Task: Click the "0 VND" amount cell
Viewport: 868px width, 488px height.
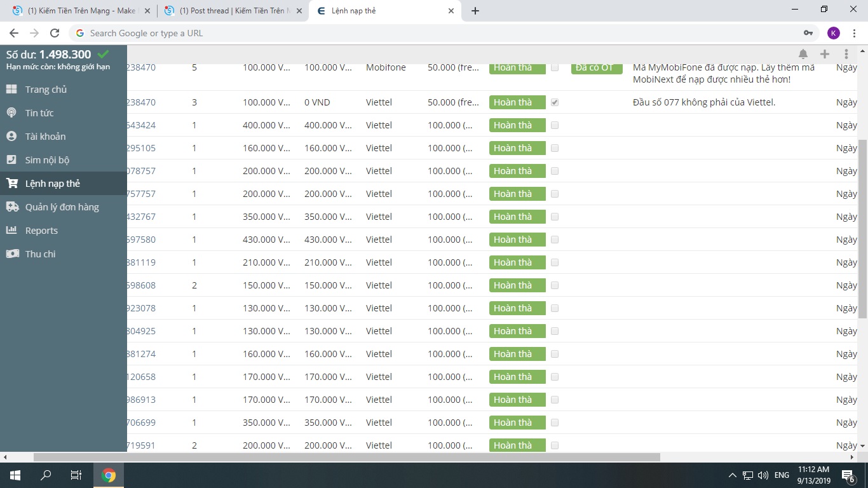Action: pyautogui.click(x=318, y=102)
